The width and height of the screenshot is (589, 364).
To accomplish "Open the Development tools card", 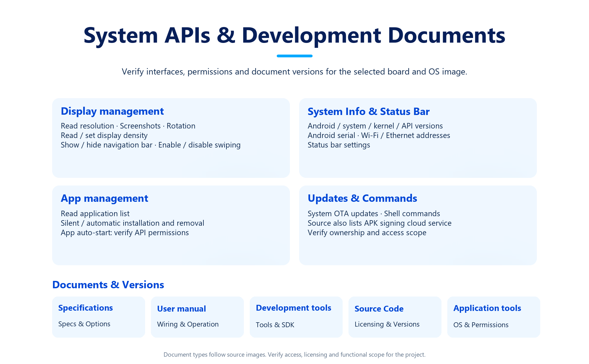I will coord(296,317).
